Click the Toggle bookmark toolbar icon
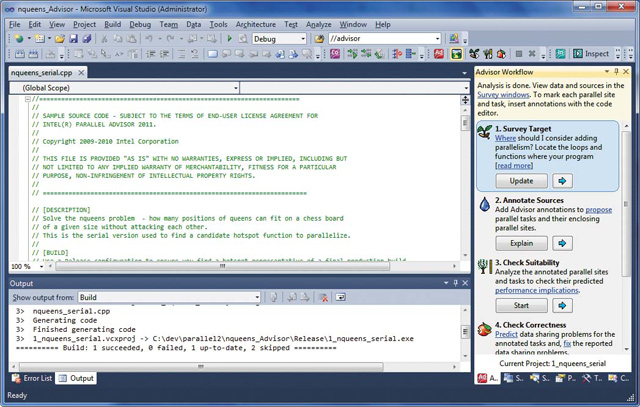The width and height of the screenshot is (640, 407). 213,54
